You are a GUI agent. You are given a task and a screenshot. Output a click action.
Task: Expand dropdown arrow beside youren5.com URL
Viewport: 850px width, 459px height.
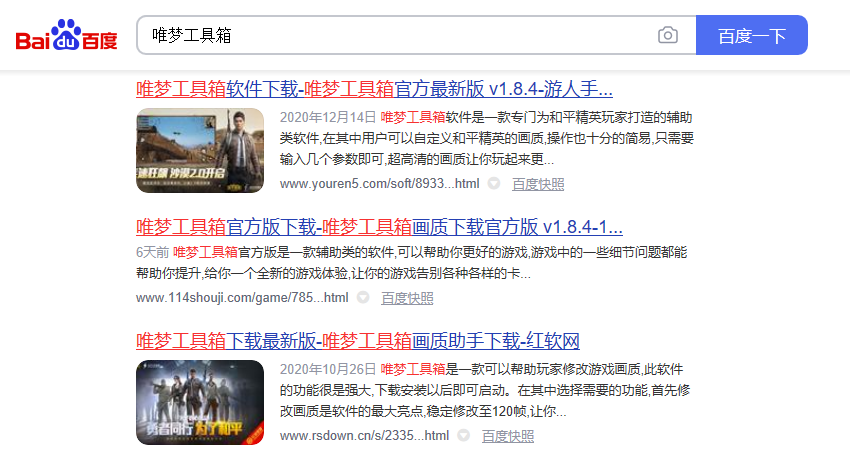click(x=493, y=184)
